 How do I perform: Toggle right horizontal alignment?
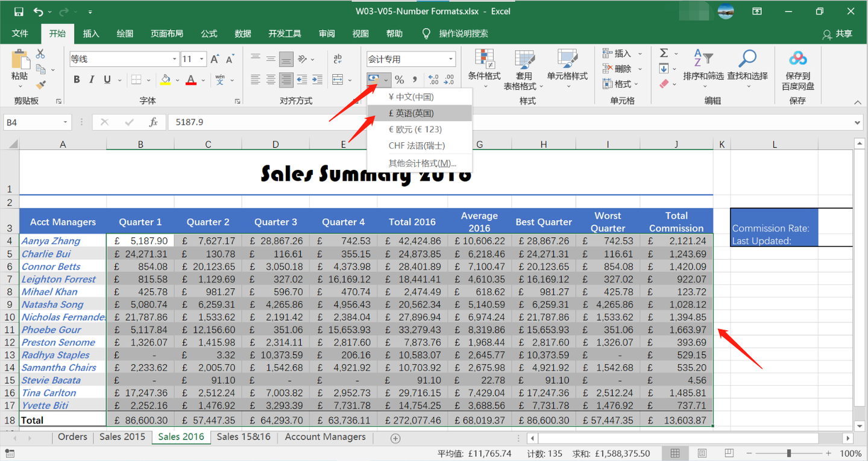pos(286,80)
